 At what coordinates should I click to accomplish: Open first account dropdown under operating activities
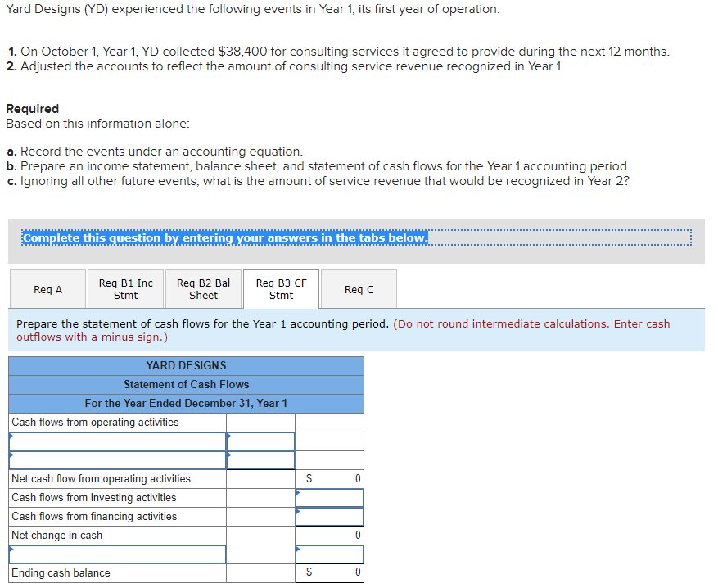(117, 441)
